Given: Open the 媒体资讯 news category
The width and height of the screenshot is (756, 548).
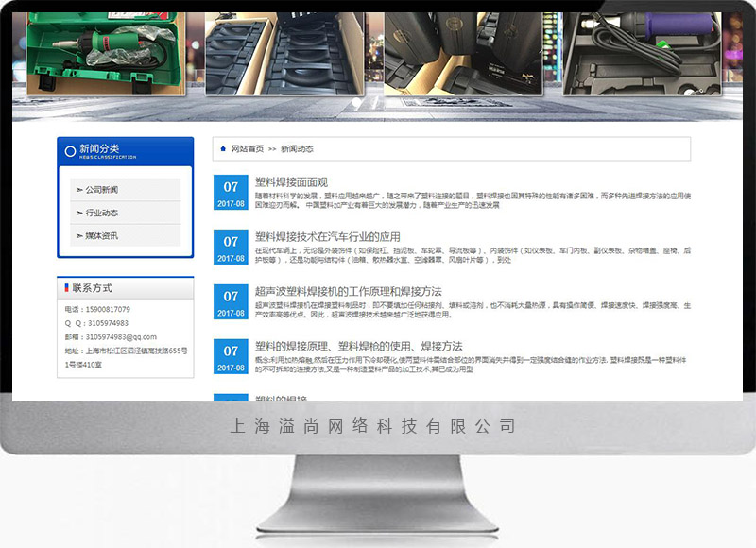Looking at the screenshot, I should click(126, 235).
